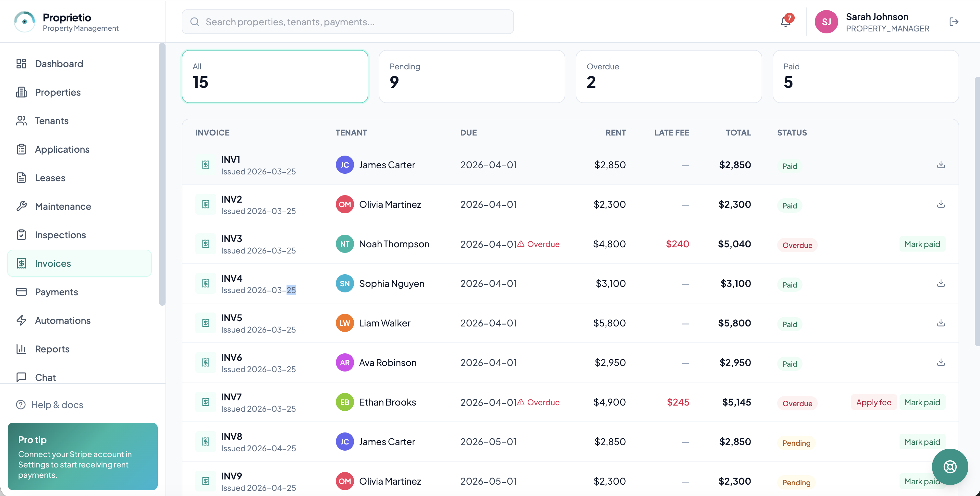Click the LATE FEE column header
Screen dimensions: 980x496
671,132
